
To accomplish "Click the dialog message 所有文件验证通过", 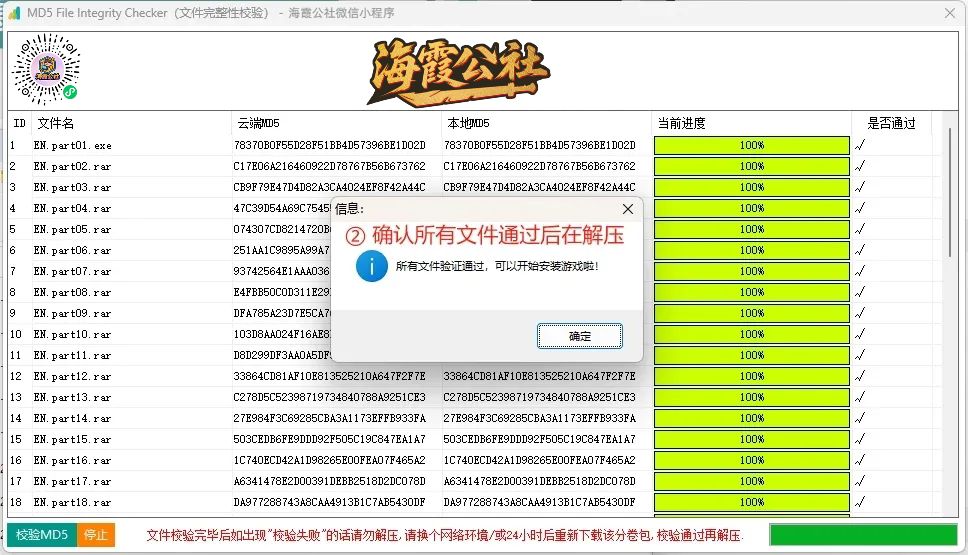I will point(440,266).
